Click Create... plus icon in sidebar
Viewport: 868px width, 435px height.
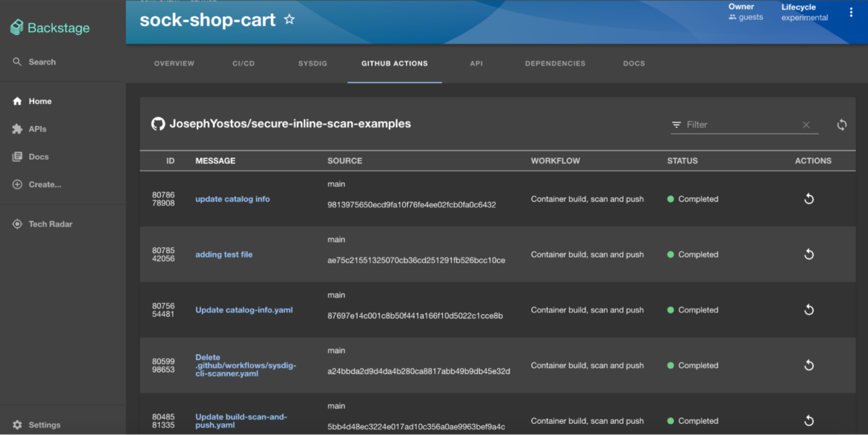(x=17, y=185)
